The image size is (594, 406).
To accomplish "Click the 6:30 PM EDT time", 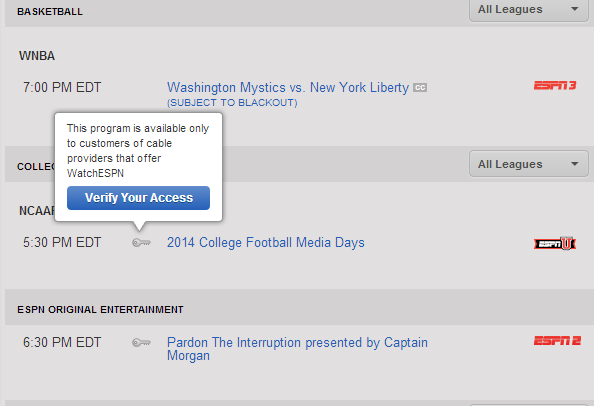I will click(62, 342).
